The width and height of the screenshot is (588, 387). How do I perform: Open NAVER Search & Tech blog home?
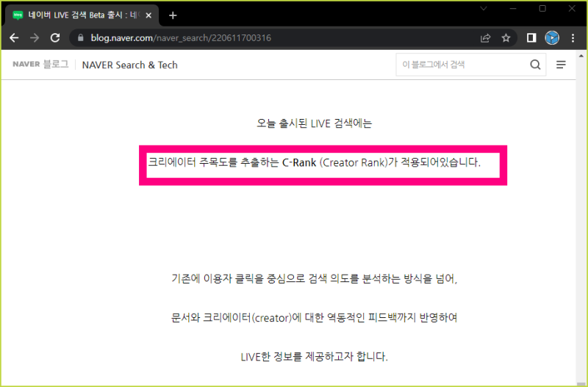point(130,65)
